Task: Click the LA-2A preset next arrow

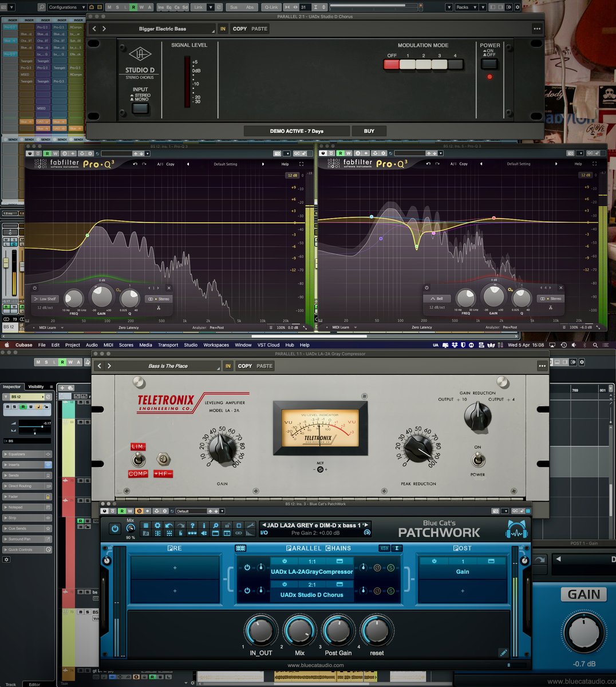Action: [109, 366]
